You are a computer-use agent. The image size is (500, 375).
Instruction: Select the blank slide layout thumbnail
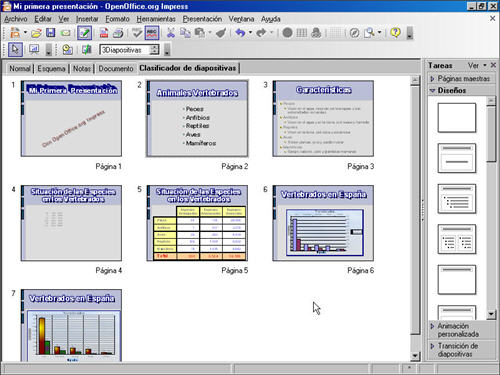457,118
